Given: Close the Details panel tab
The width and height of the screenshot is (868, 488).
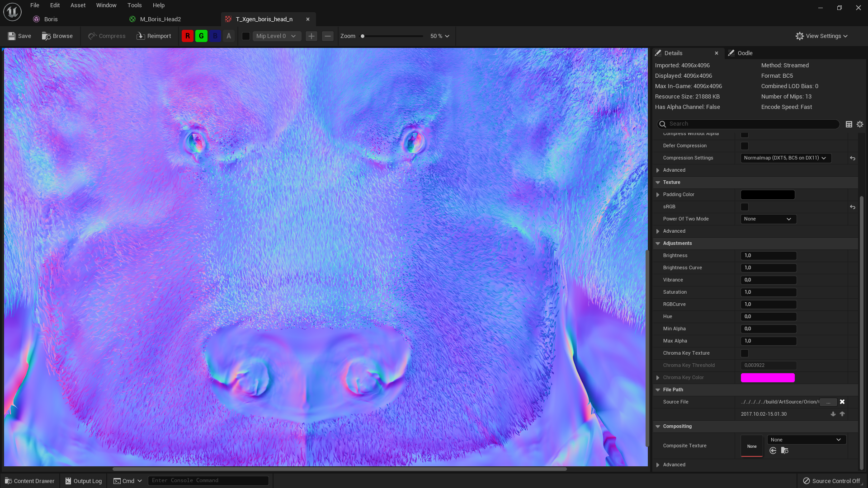Looking at the screenshot, I should pyautogui.click(x=717, y=53).
